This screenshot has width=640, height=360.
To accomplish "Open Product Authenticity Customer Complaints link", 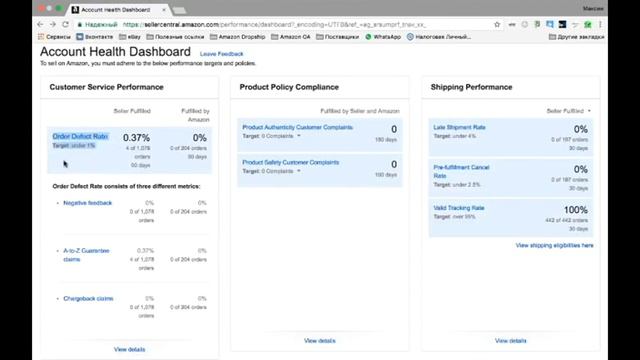I will click(298, 127).
